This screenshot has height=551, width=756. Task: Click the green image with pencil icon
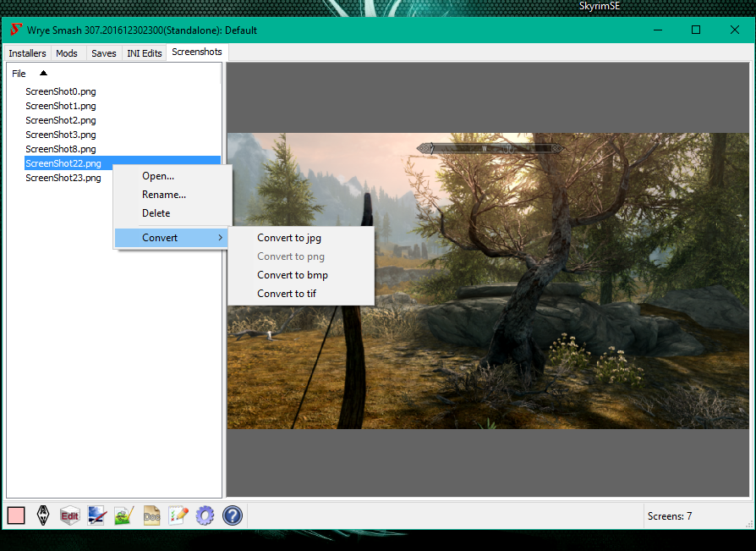tap(124, 515)
